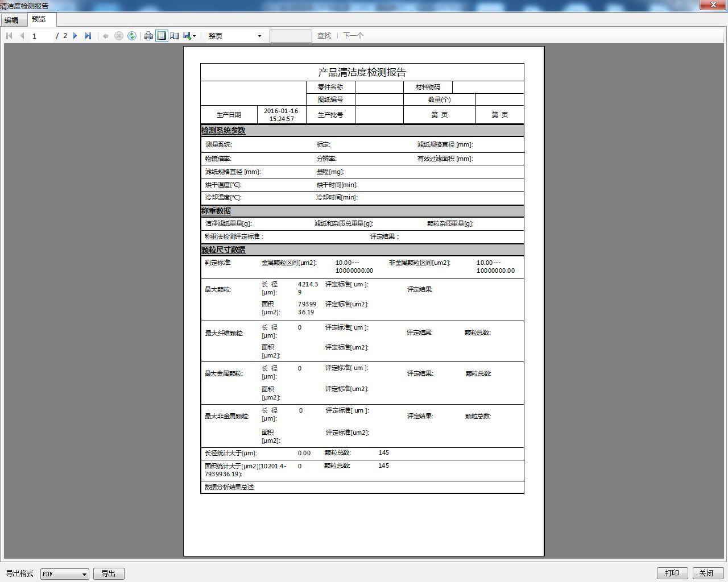Toggle print layout view icon

162,36
